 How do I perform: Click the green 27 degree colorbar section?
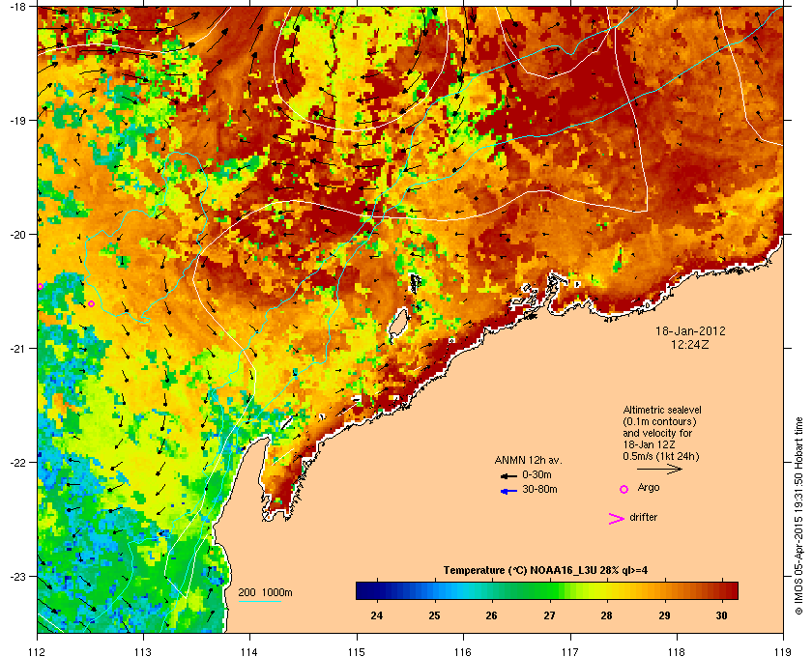(x=549, y=590)
